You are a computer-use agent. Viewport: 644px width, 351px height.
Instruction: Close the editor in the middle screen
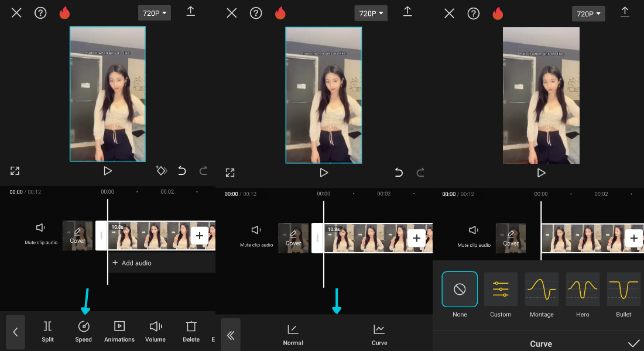(x=232, y=13)
